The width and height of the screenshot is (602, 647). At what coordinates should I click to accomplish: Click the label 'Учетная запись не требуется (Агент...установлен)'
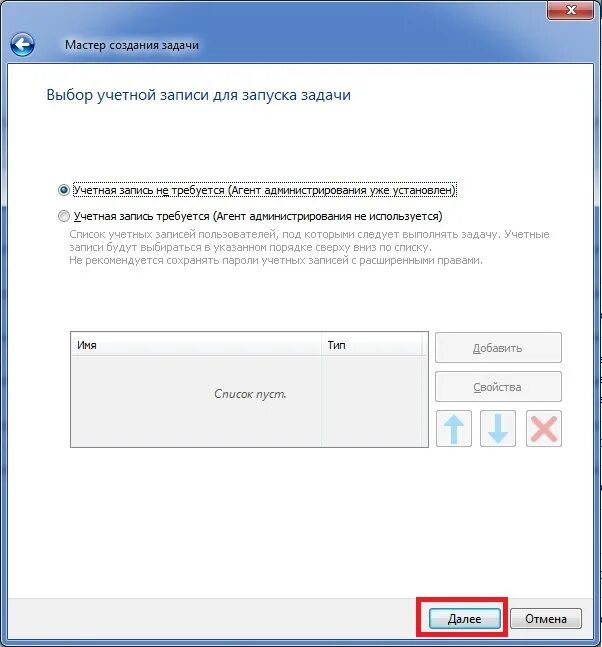point(264,190)
